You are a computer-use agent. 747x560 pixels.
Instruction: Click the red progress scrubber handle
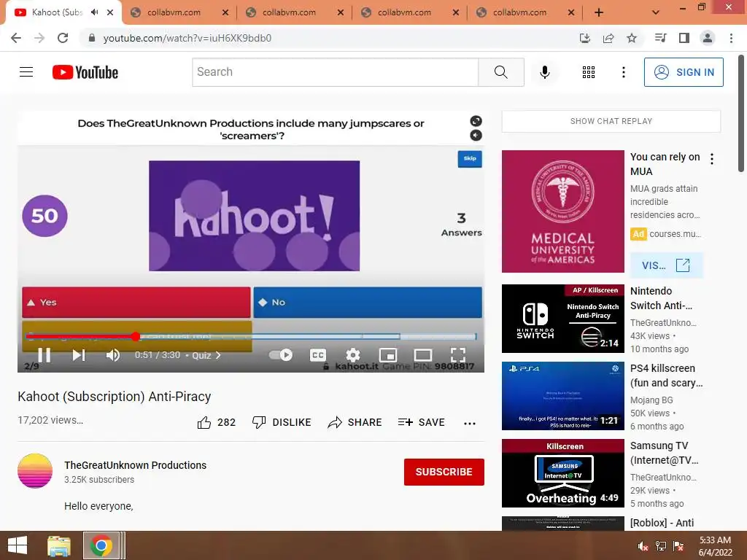(x=136, y=337)
